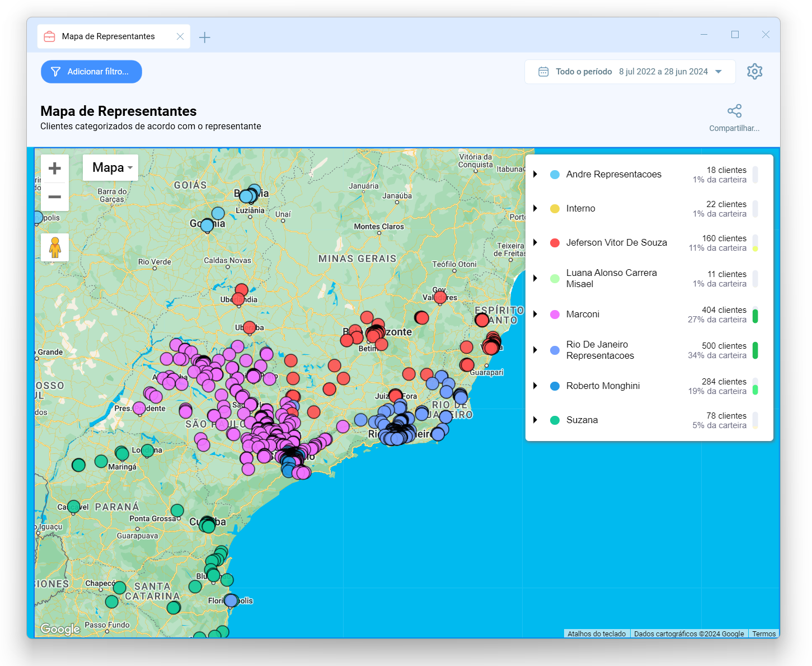
Task: Click the 8 jul 2022 a 28 jun 2024 range
Action: [663, 72]
